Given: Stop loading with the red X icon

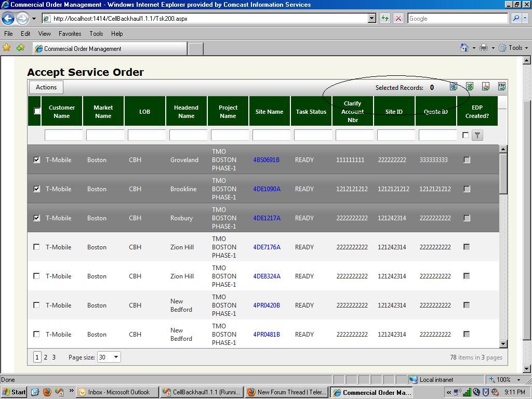Looking at the screenshot, I should tap(398, 18).
